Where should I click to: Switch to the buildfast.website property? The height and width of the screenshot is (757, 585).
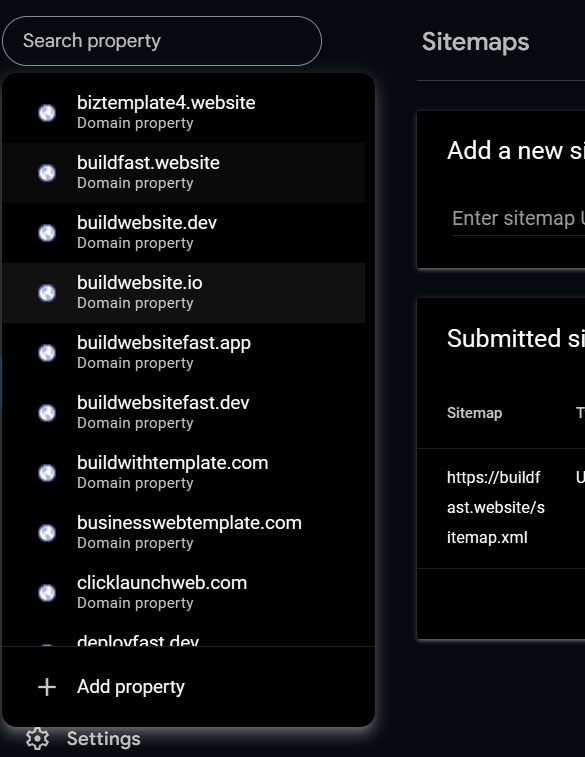[x=183, y=173]
